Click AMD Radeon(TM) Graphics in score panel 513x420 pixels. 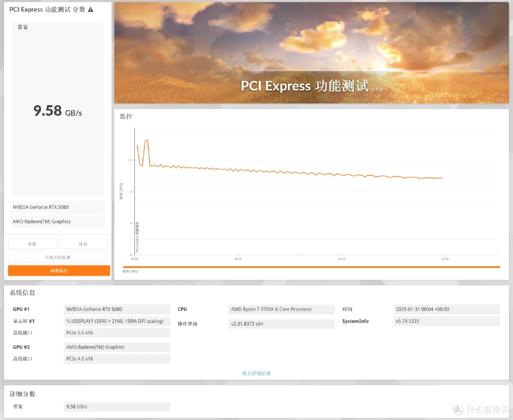[57, 221]
